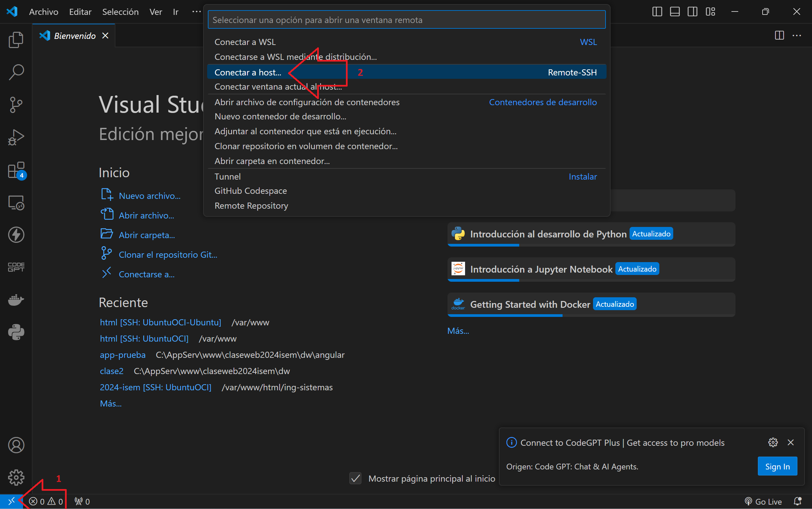The width and height of the screenshot is (812, 509).
Task: Open the notifications bell in the status bar
Action: coord(798,501)
